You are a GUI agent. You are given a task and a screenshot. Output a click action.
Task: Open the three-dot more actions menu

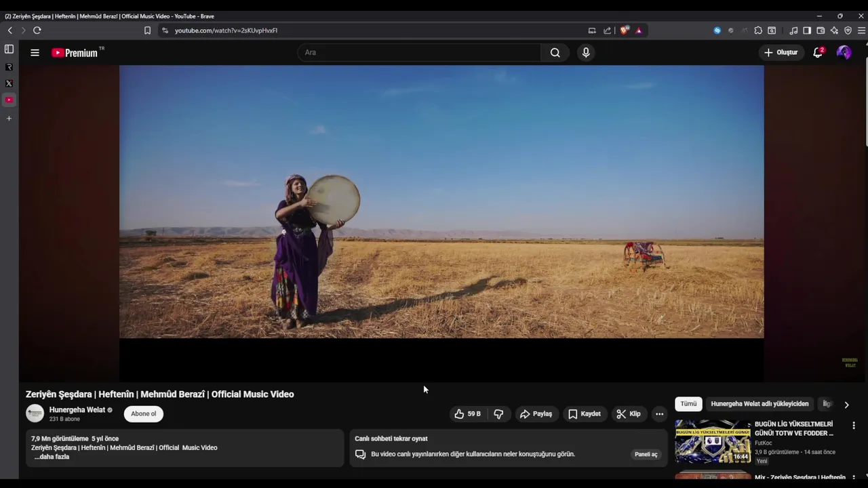click(x=659, y=413)
